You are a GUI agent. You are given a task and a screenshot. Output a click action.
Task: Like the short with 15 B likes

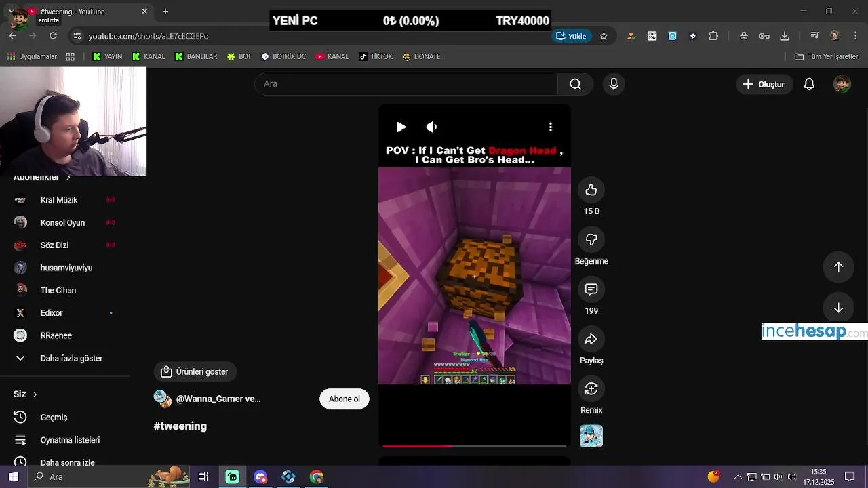coord(591,190)
